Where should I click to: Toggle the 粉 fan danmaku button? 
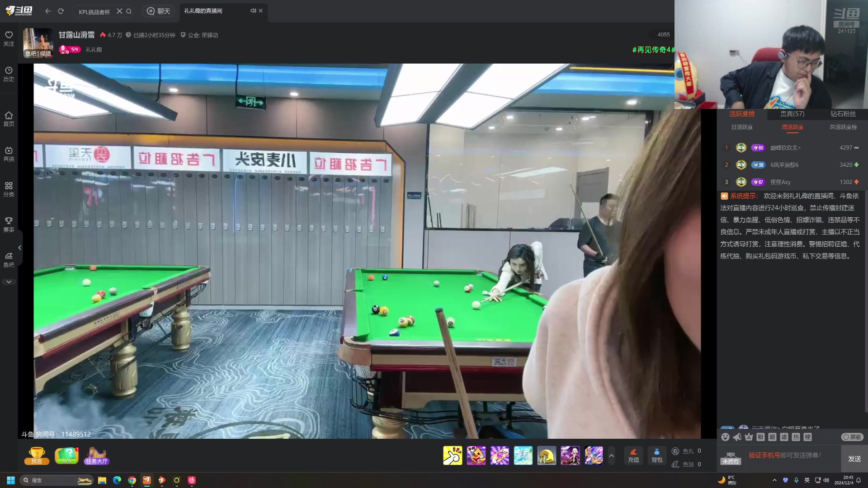[x=760, y=437]
